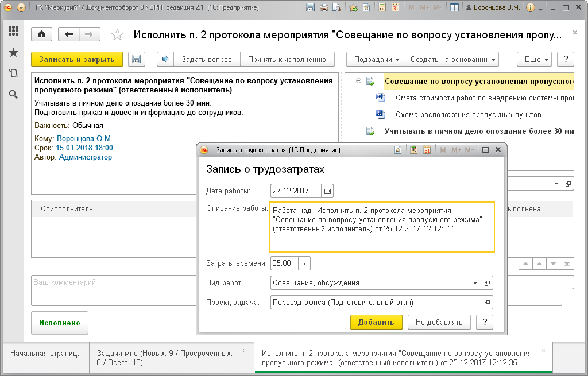Open history icon in left sidebar

(14, 73)
